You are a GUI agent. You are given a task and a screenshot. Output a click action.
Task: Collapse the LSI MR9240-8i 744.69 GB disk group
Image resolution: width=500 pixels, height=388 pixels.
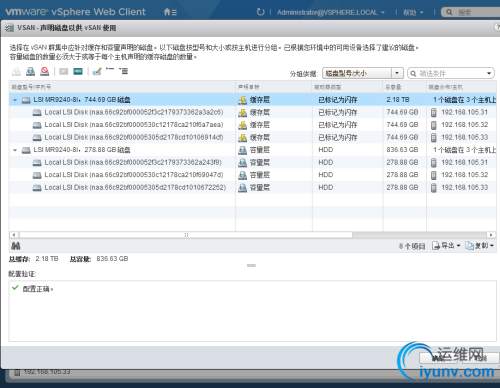[x=15, y=100]
